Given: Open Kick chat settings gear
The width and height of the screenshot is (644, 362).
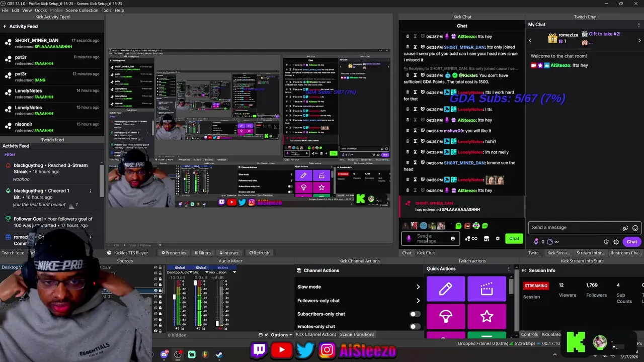Looking at the screenshot, I should 498,239.
